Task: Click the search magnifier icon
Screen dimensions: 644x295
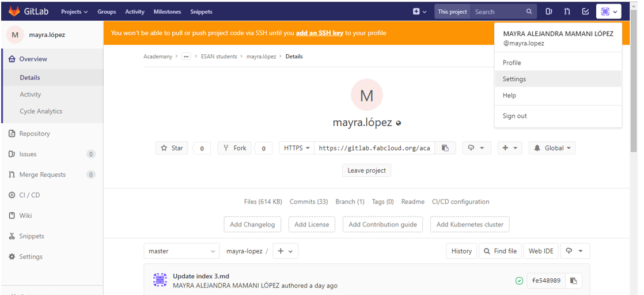Action: point(529,12)
